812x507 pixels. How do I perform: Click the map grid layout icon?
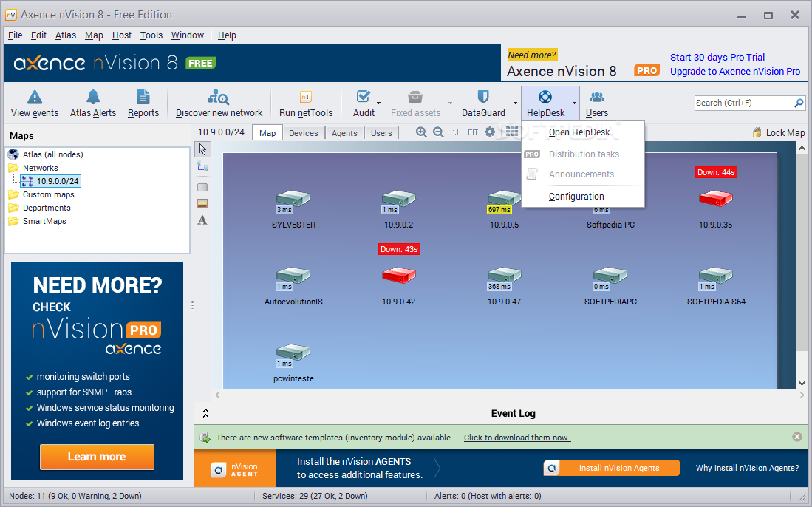click(511, 132)
